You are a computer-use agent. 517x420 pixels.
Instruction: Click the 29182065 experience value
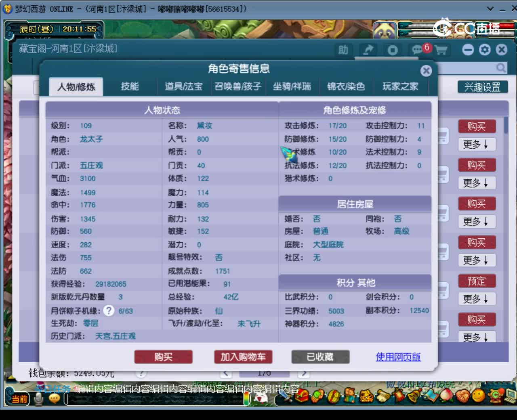[111, 284]
